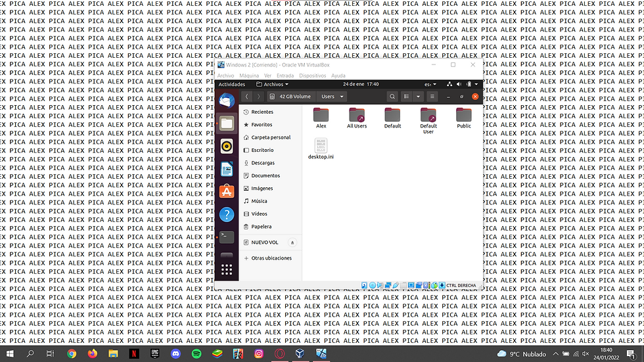Viewport: 644px width, 362px height.
Task: Open the Default User folder link
Action: point(428,121)
